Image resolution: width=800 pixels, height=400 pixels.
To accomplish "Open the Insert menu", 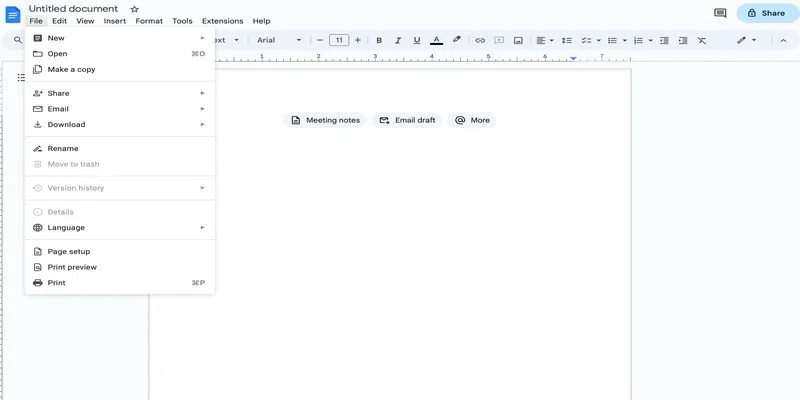I will pyautogui.click(x=115, y=21).
